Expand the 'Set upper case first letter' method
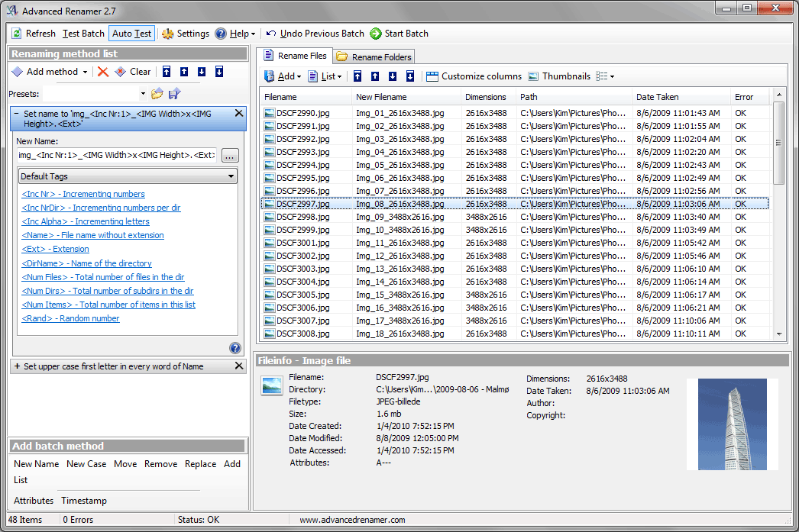799x532 pixels. click(x=17, y=366)
